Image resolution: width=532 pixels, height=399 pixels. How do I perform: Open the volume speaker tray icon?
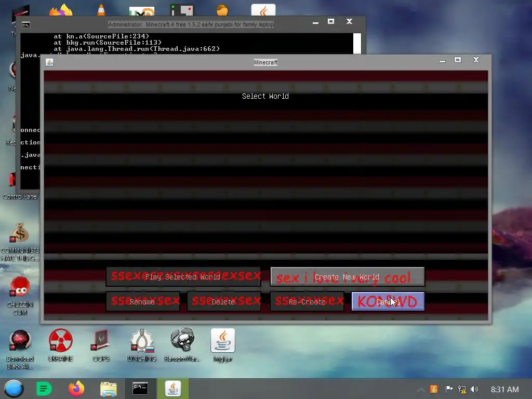click(475, 389)
